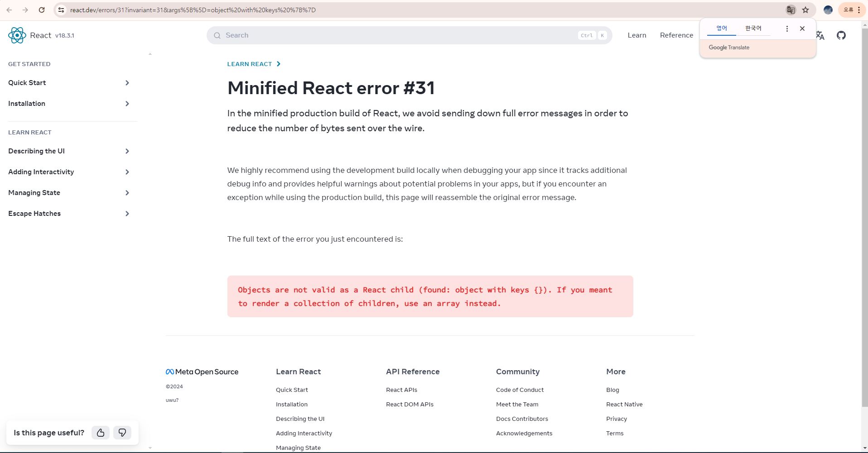Open Code of Conduct link
Viewport: 868px width, 453px height.
point(520,390)
